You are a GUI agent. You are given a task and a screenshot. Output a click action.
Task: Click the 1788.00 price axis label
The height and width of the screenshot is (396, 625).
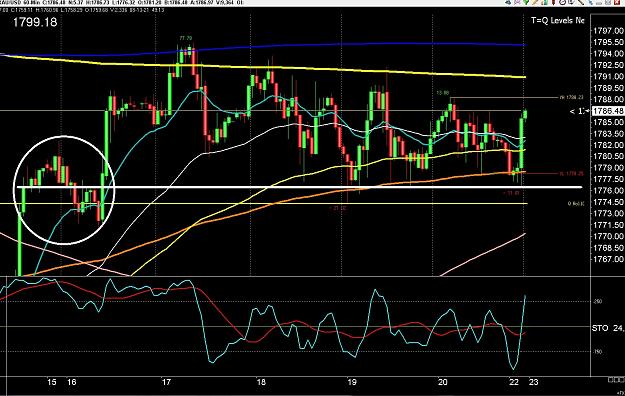608,99
